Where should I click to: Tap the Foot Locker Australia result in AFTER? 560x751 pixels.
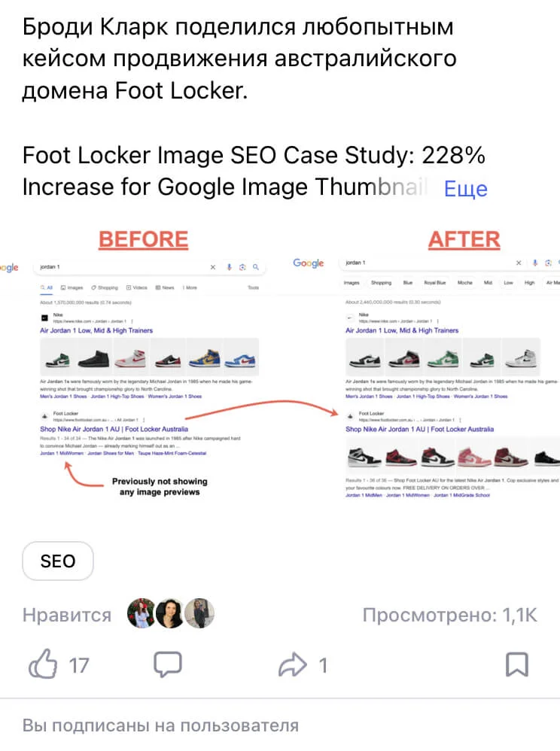[420, 429]
